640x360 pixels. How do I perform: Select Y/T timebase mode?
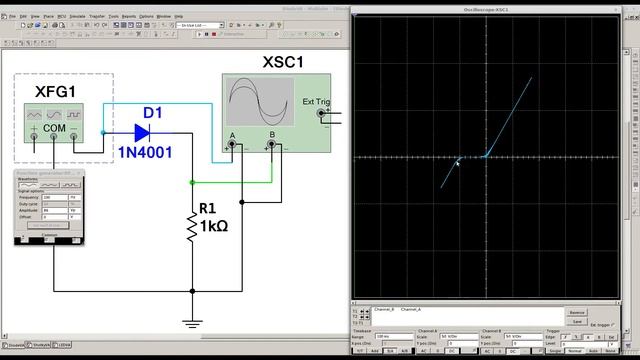coord(359,351)
